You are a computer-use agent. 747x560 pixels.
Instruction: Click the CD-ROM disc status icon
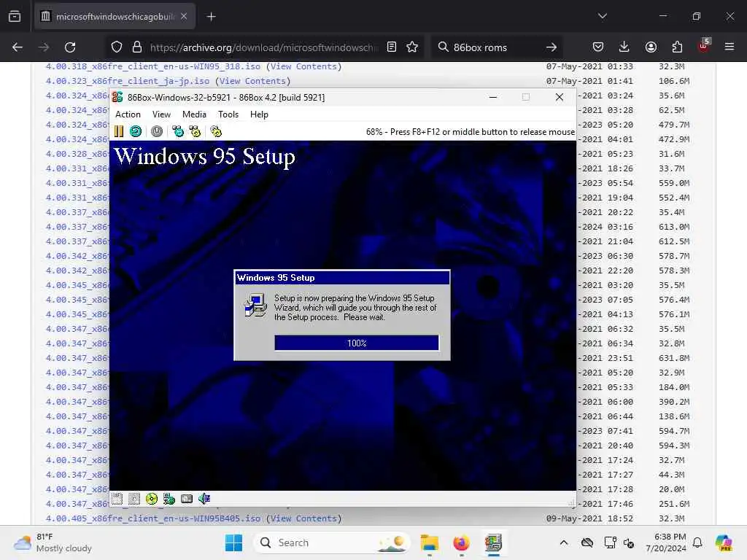152,499
